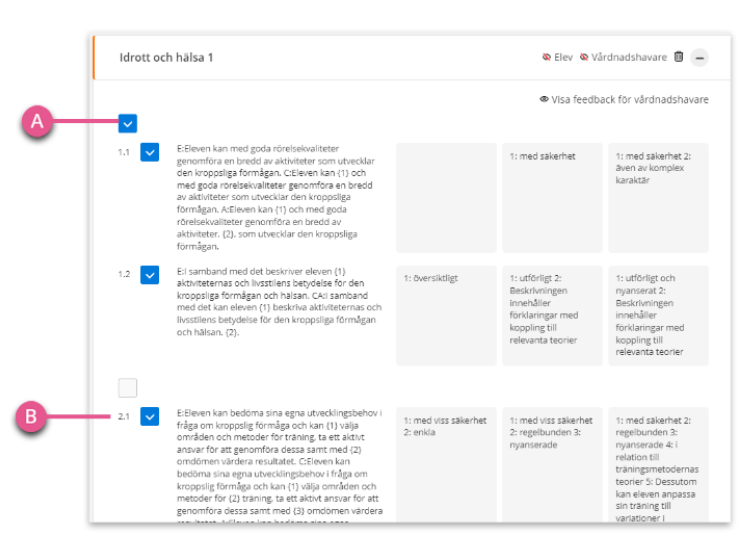
Task: Select the empty first level cell in row 1.1
Action: (x=446, y=198)
